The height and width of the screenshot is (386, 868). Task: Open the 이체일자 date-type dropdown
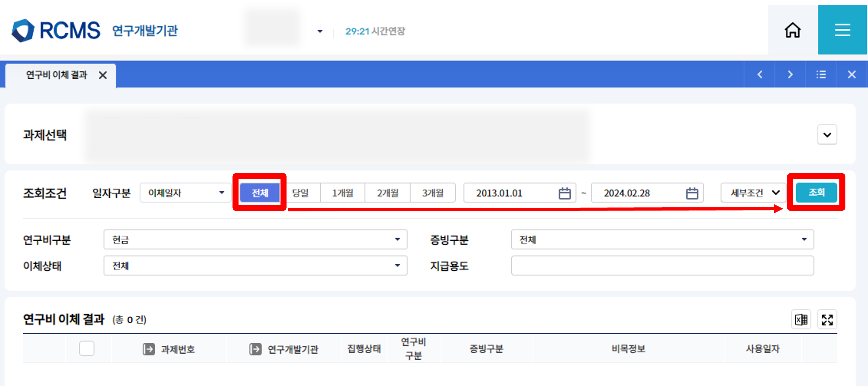(x=186, y=193)
